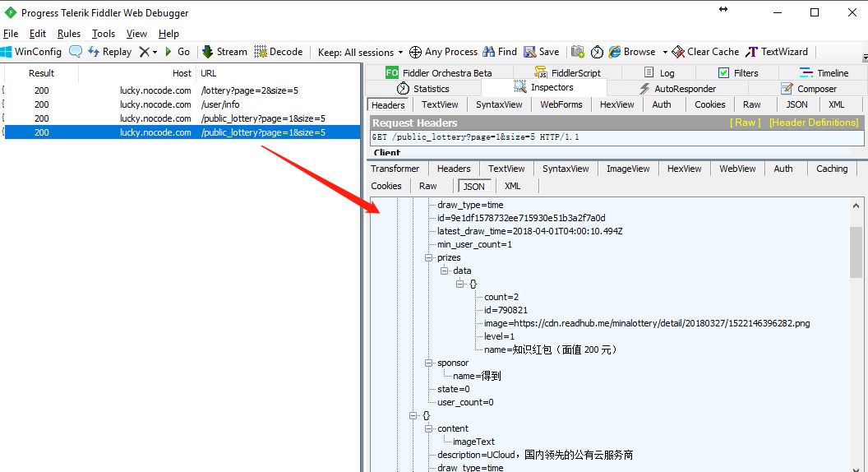Open the Edit menu
Screen dimensions: 868x472
(38, 33)
